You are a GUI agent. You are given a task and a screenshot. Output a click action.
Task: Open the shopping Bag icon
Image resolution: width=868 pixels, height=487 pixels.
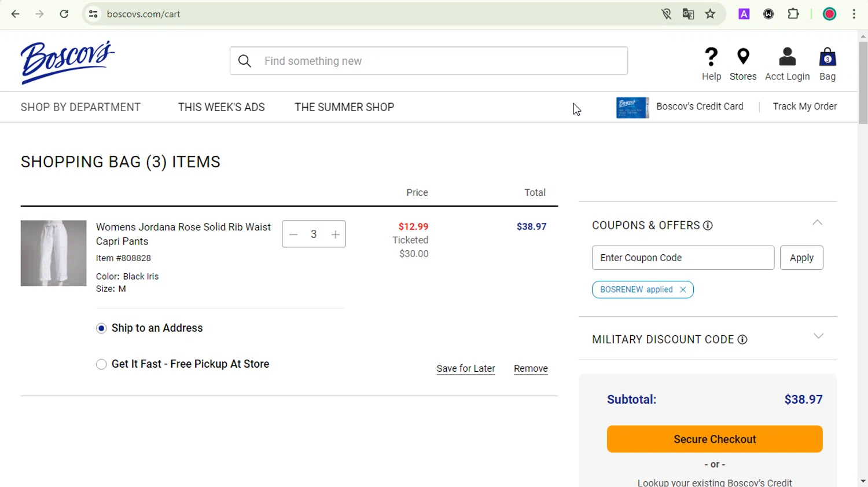[827, 57]
